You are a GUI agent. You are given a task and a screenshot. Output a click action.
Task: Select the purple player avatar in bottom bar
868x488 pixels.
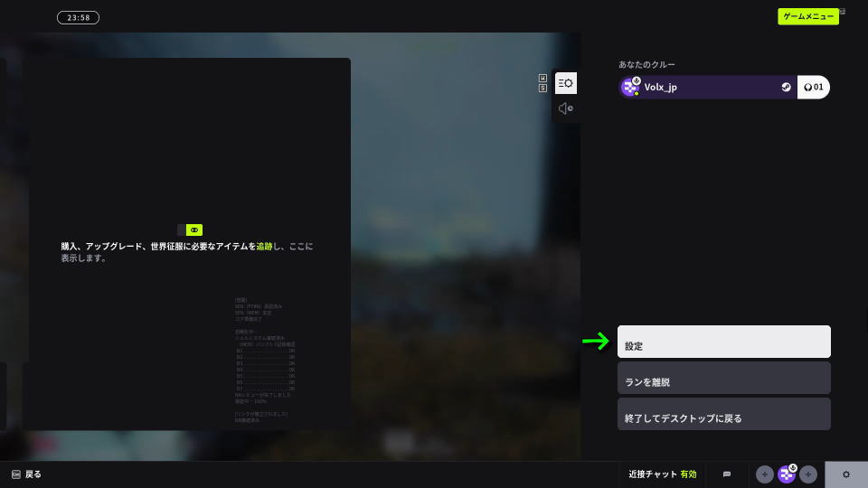pos(786,474)
